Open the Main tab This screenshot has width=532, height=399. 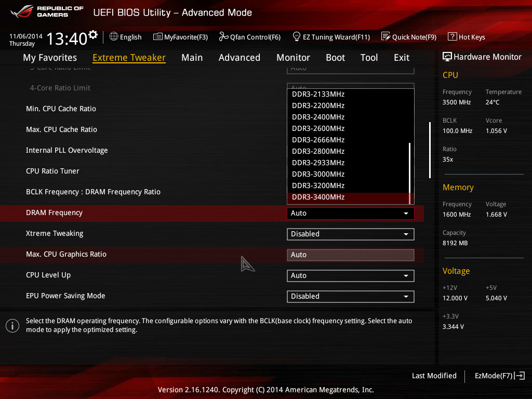pos(192,58)
